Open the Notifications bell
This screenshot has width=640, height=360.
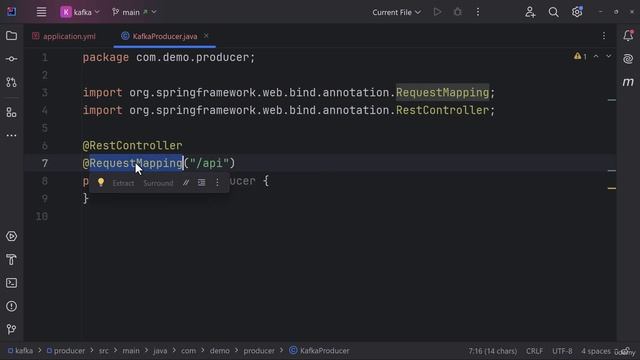pyautogui.click(x=628, y=36)
